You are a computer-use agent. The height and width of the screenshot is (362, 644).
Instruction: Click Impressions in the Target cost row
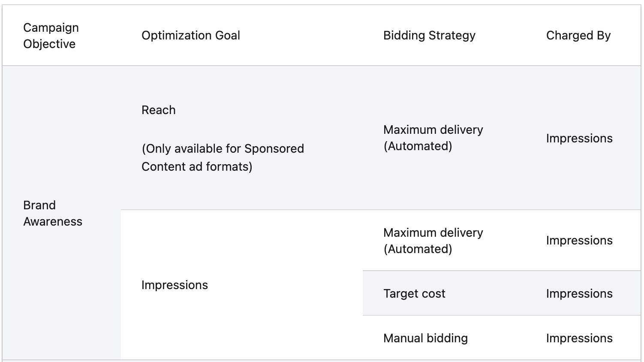point(579,294)
